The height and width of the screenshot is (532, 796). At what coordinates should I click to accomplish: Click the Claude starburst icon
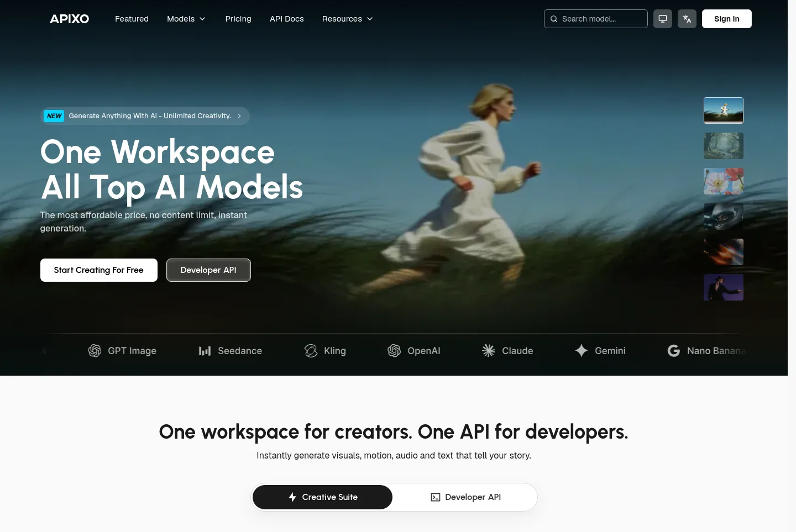pyautogui.click(x=489, y=351)
